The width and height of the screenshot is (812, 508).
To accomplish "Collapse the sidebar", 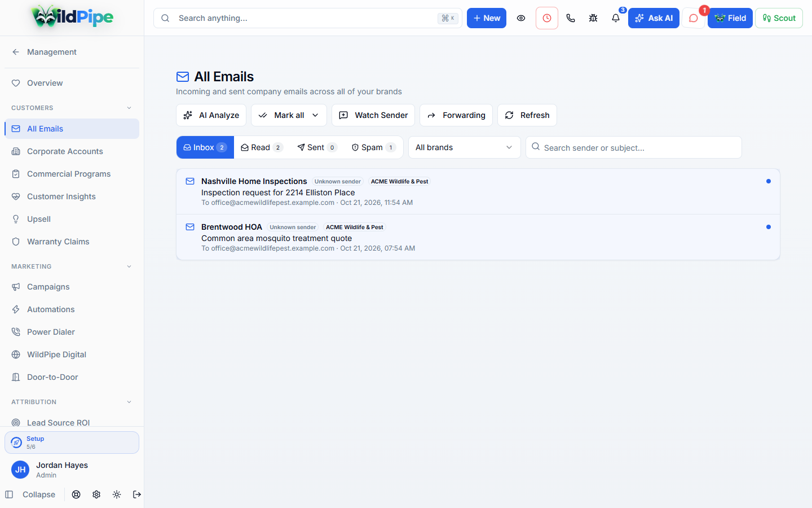I will click(31, 494).
